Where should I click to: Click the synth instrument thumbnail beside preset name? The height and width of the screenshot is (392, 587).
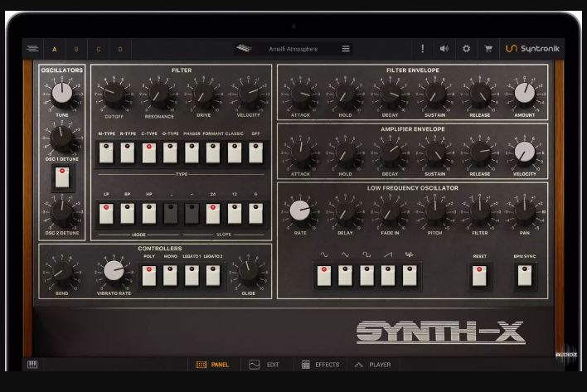[244, 48]
